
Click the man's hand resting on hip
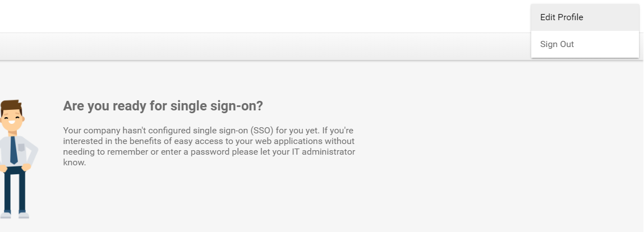[x=26, y=167]
